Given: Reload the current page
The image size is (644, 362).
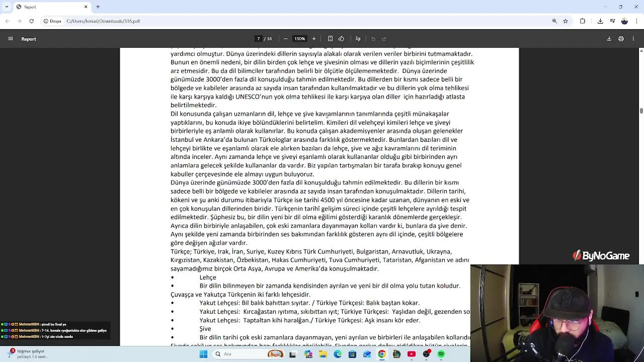Looking at the screenshot, I should [31, 21].
